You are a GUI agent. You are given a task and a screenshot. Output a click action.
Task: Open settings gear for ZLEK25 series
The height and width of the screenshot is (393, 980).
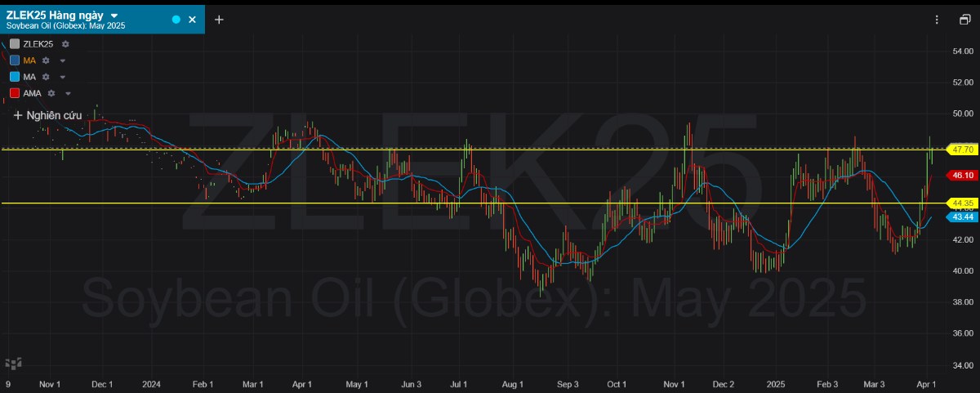(x=65, y=44)
